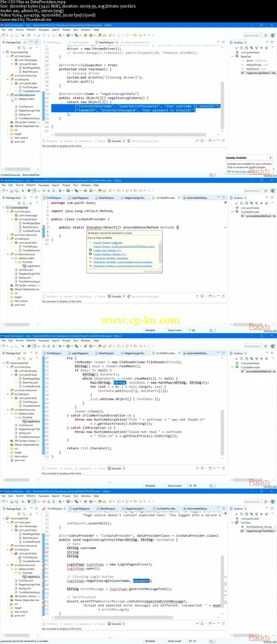The width and height of the screenshot is (277, 644).
Task: Click the highlighted 'password' word in the fourth frame's editor
Action: (x=142, y=581)
